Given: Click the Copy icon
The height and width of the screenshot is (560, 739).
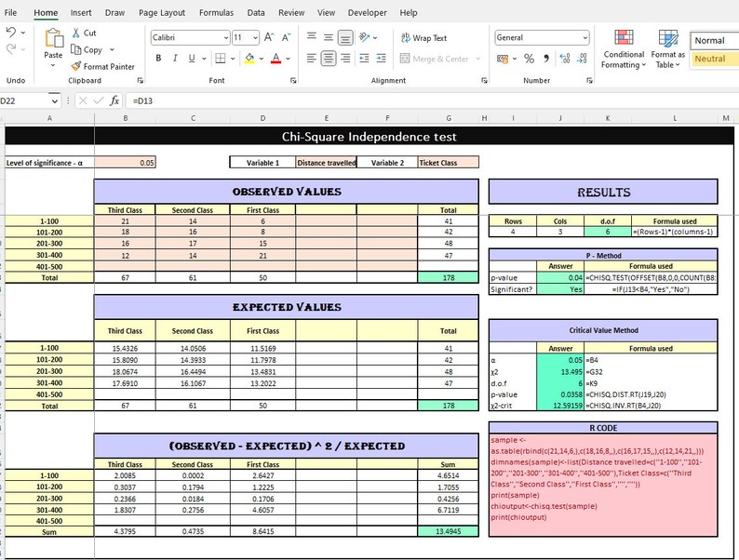Looking at the screenshot, I should [76, 49].
